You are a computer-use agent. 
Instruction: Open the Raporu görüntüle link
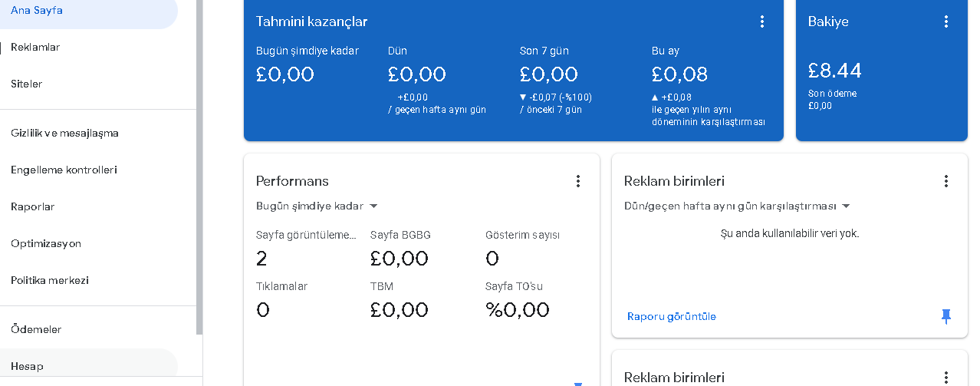pyautogui.click(x=671, y=316)
